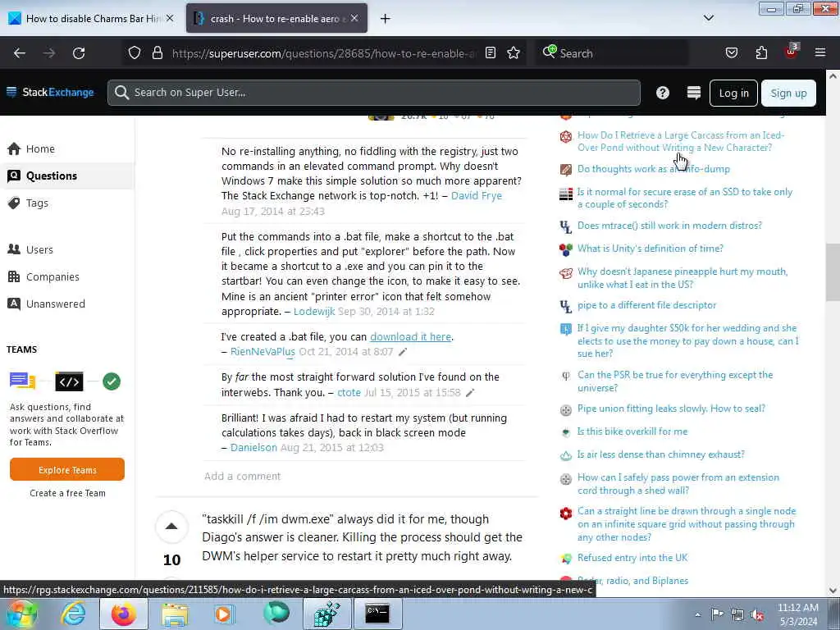
Task: Switch to the How to disable Charms Bar tab
Action: [x=92, y=18]
